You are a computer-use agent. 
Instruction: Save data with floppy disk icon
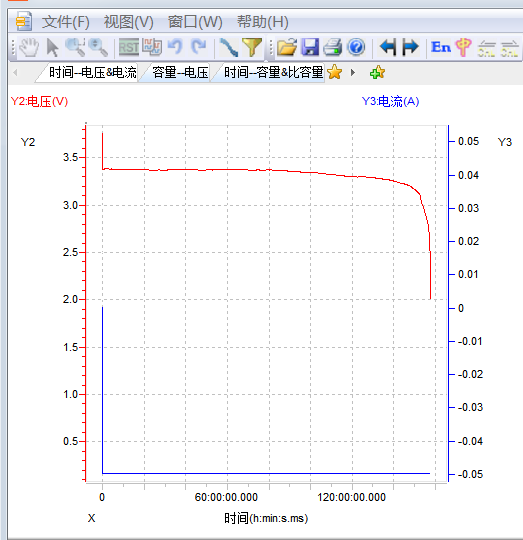310,47
